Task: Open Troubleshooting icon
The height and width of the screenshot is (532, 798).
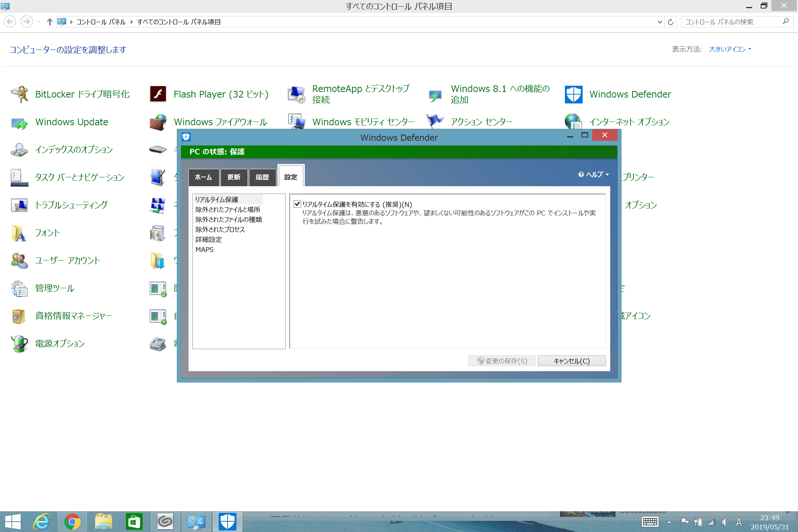Action: (x=20, y=205)
